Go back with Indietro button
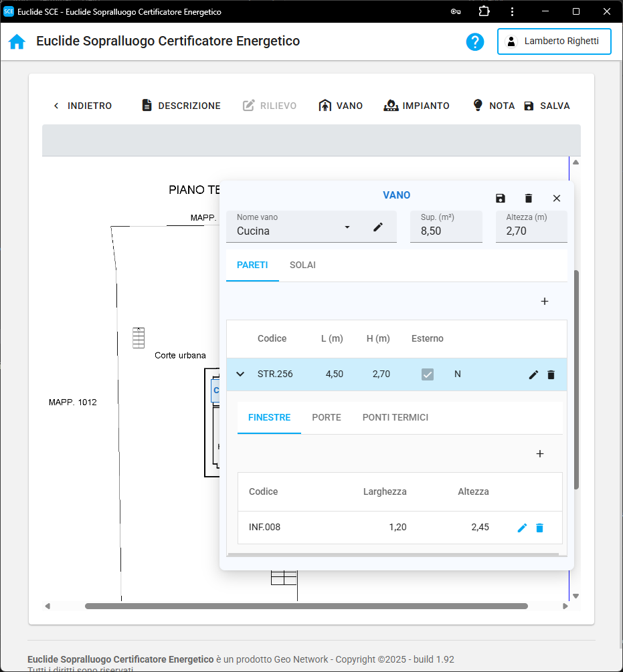Image resolution: width=623 pixels, height=672 pixels. coord(82,106)
